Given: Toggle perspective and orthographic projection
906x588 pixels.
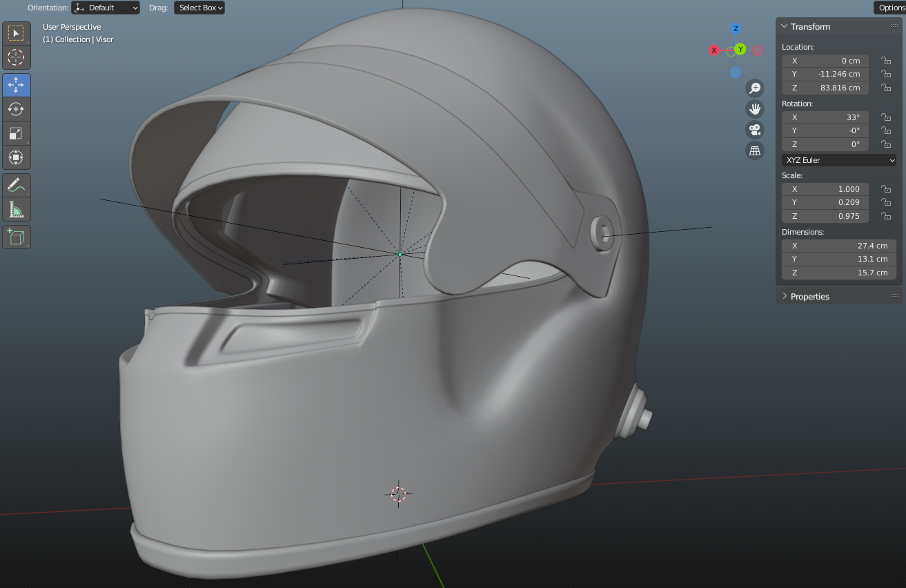Looking at the screenshot, I should coord(755,150).
